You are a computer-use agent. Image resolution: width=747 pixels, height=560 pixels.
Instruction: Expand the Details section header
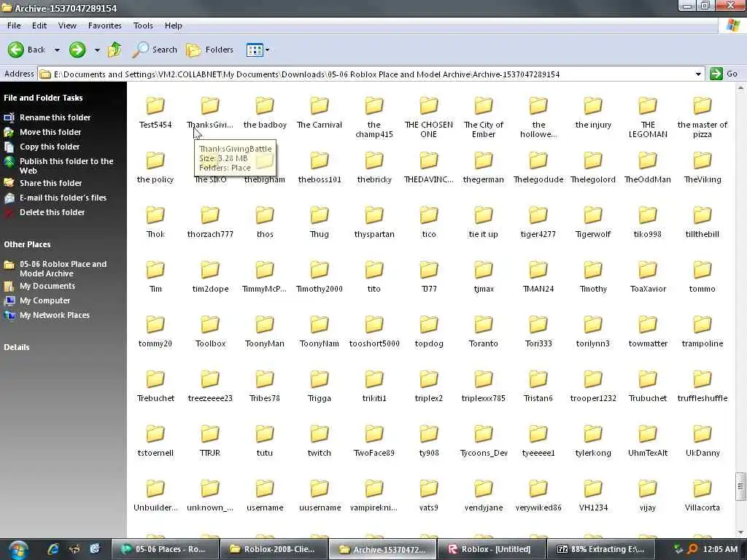(x=17, y=347)
